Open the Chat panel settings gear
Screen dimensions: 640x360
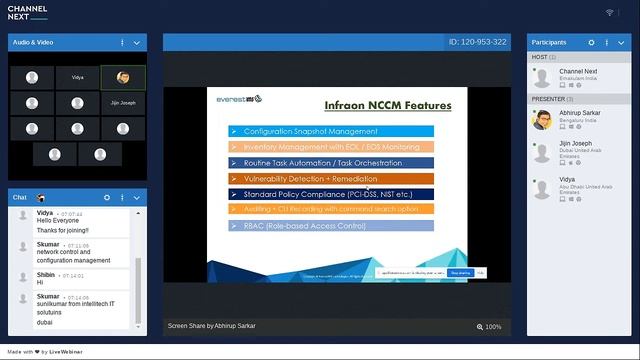pyautogui.click(x=107, y=198)
